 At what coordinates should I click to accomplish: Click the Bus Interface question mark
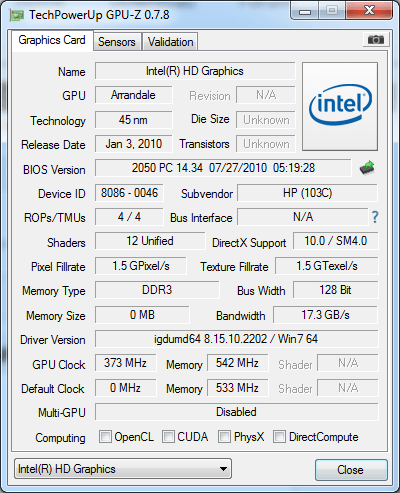click(375, 217)
